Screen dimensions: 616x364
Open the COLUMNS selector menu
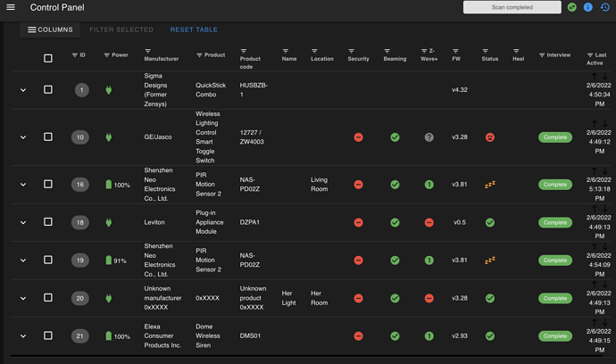(50, 29)
